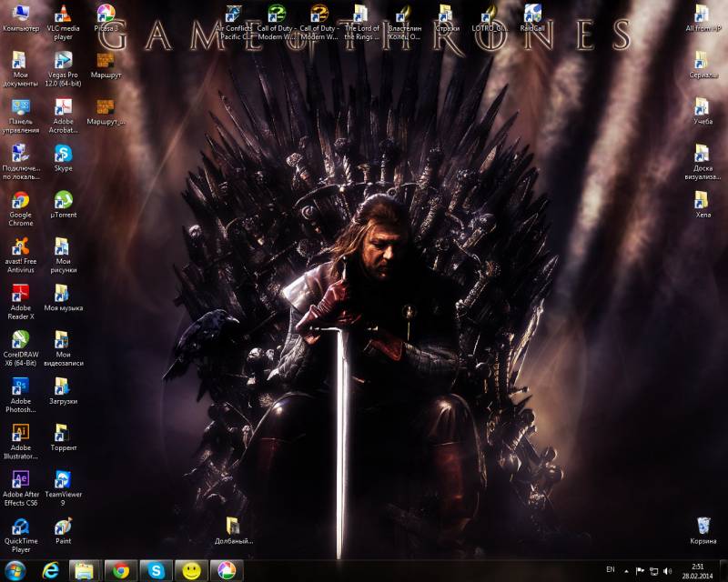Click the QuickTime Player desktop shortcut
Viewport: 728px width, 582px height.
(x=20, y=535)
